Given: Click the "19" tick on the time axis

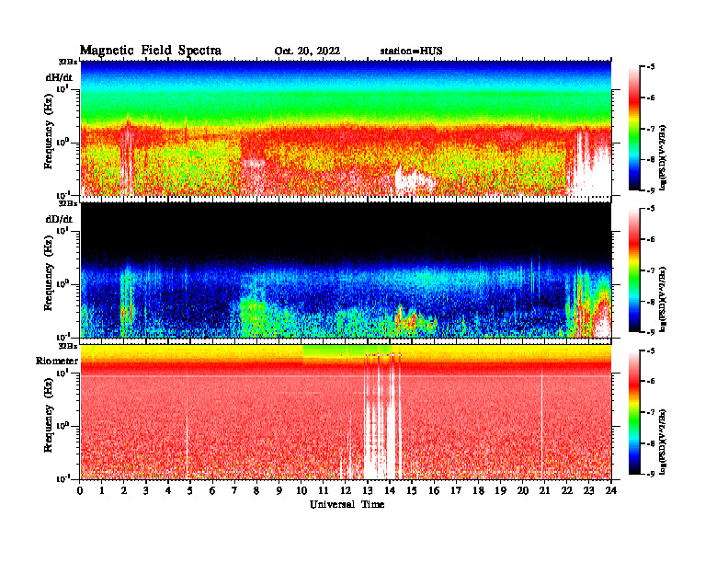Looking at the screenshot, I should 500,490.
